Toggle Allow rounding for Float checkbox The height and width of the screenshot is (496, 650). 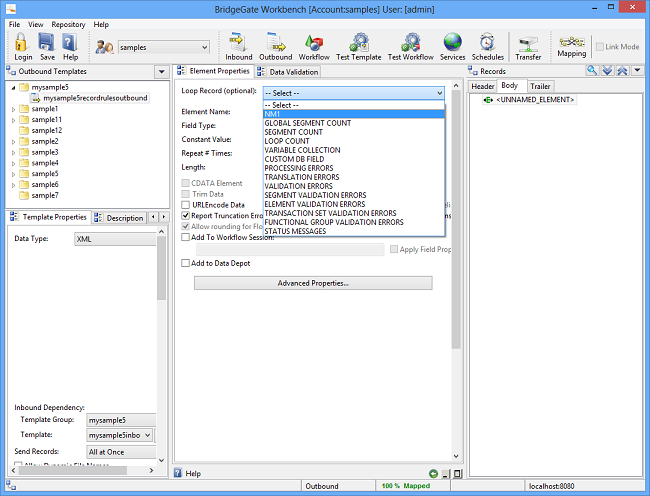click(185, 226)
